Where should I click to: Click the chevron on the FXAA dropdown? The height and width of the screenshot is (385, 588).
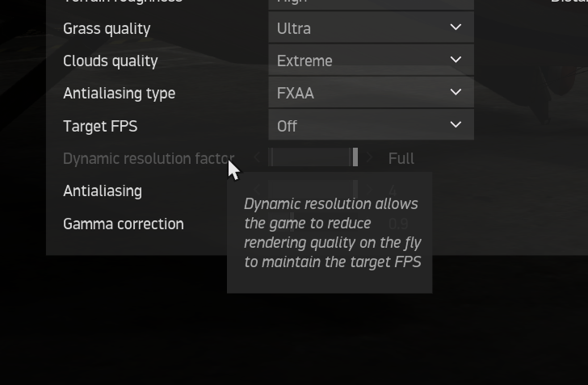click(x=456, y=93)
